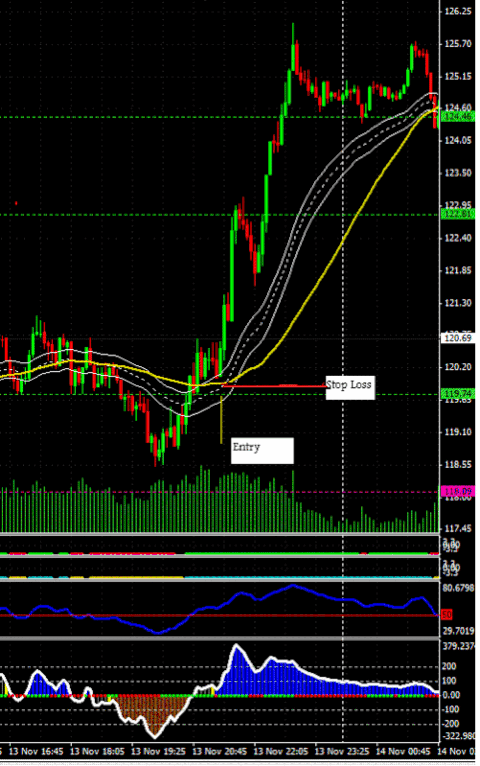Click the blue histogram peak in bottom indicator
Viewport: 480px width, 766px height.
pyautogui.click(x=238, y=655)
